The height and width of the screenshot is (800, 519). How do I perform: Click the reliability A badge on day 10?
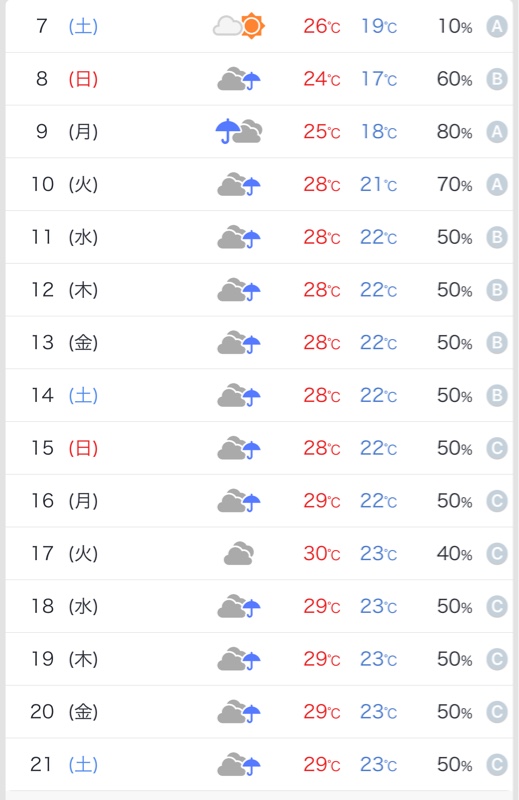497,184
